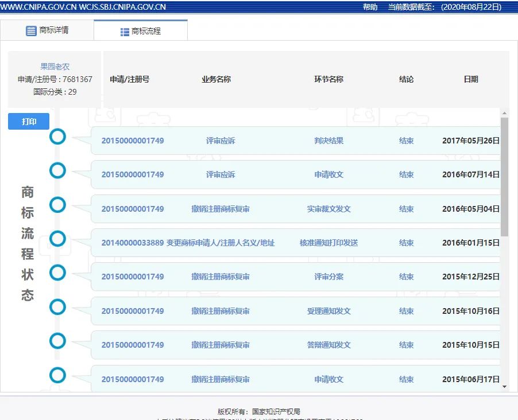Select timeline circle beside 答辩通知发文 row
The height and width of the screenshot is (420, 518).
(57, 341)
